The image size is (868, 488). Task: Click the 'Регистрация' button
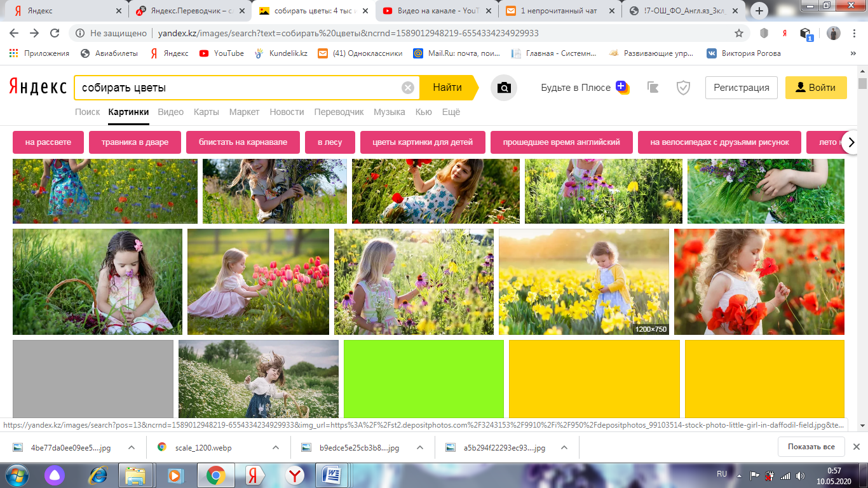tap(742, 88)
